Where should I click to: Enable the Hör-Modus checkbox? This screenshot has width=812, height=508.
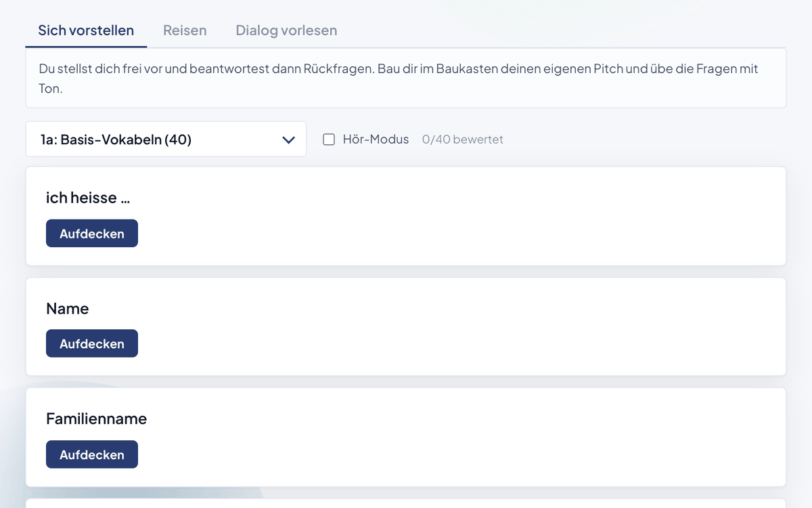click(329, 140)
